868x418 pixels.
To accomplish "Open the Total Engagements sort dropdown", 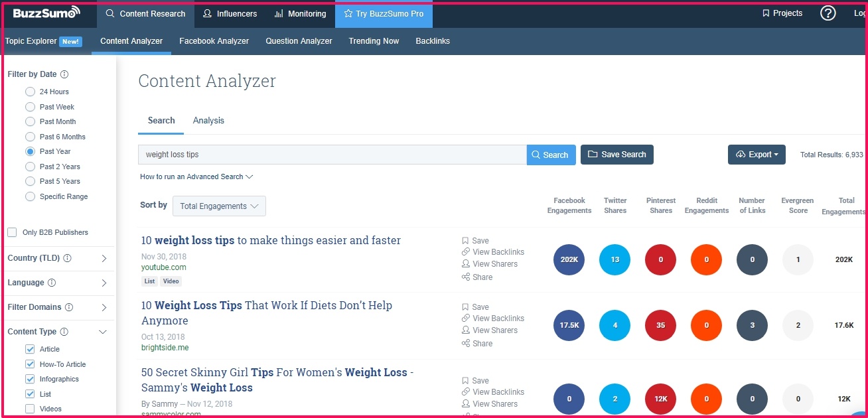I will (219, 206).
